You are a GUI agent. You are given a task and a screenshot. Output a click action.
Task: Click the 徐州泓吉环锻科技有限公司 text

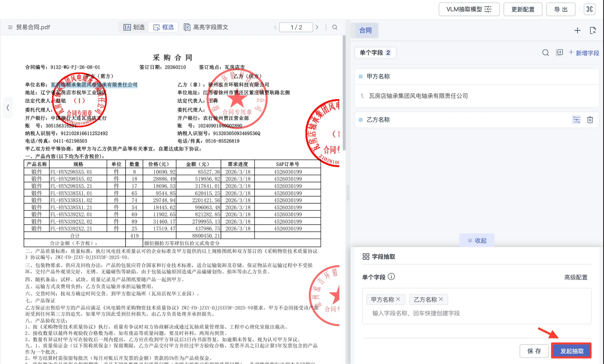click(238, 85)
